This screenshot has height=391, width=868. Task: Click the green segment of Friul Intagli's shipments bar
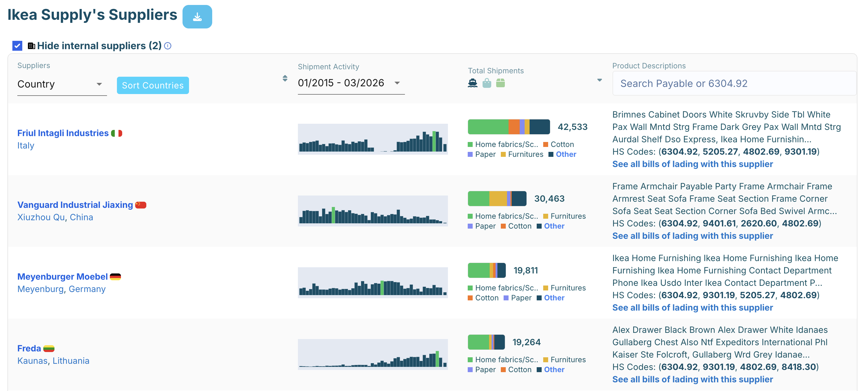point(488,127)
